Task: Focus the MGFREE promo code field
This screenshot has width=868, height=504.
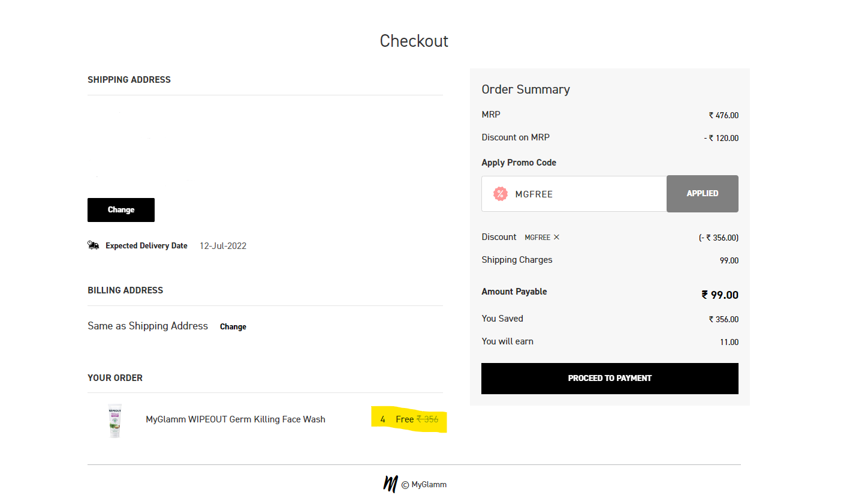Action: pos(574,194)
